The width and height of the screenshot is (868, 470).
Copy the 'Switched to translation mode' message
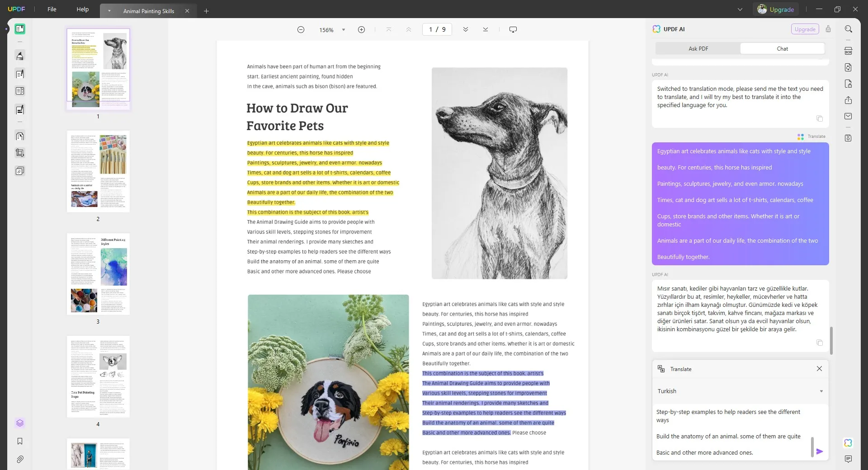(820, 118)
